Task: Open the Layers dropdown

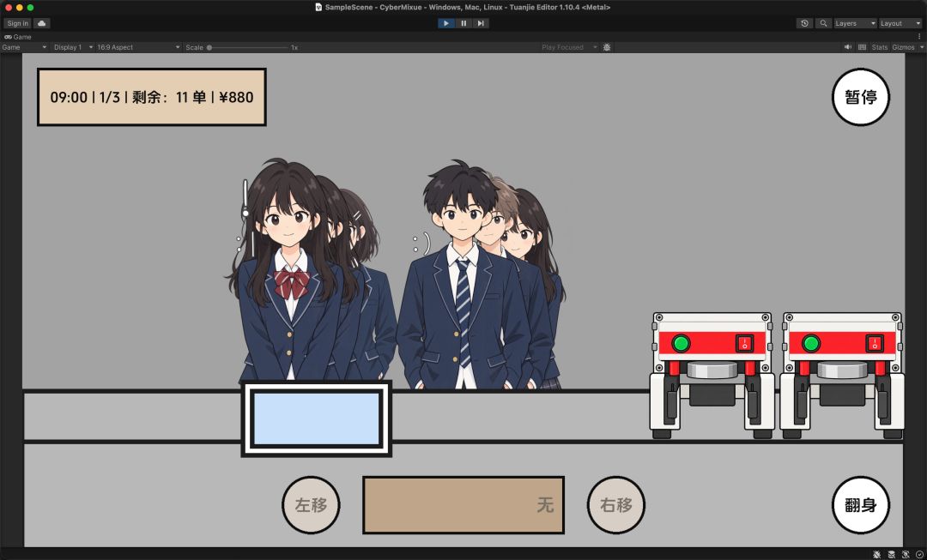Action: click(x=855, y=23)
